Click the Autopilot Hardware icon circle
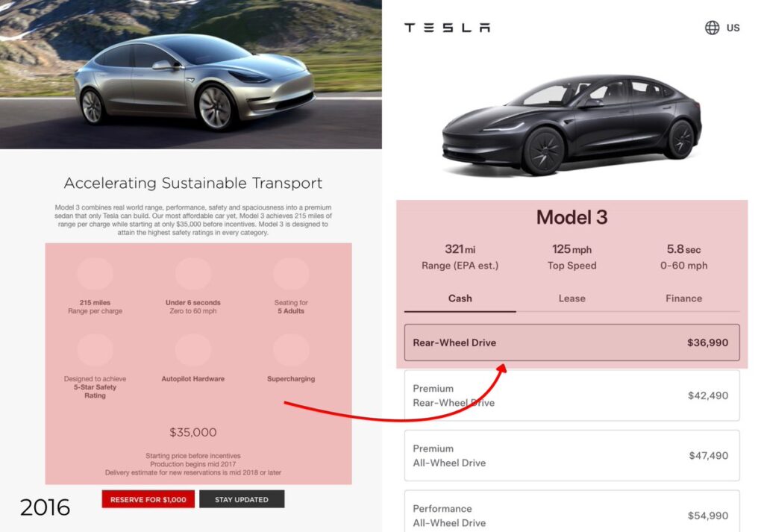This screenshot has height=532, width=764. [x=193, y=350]
